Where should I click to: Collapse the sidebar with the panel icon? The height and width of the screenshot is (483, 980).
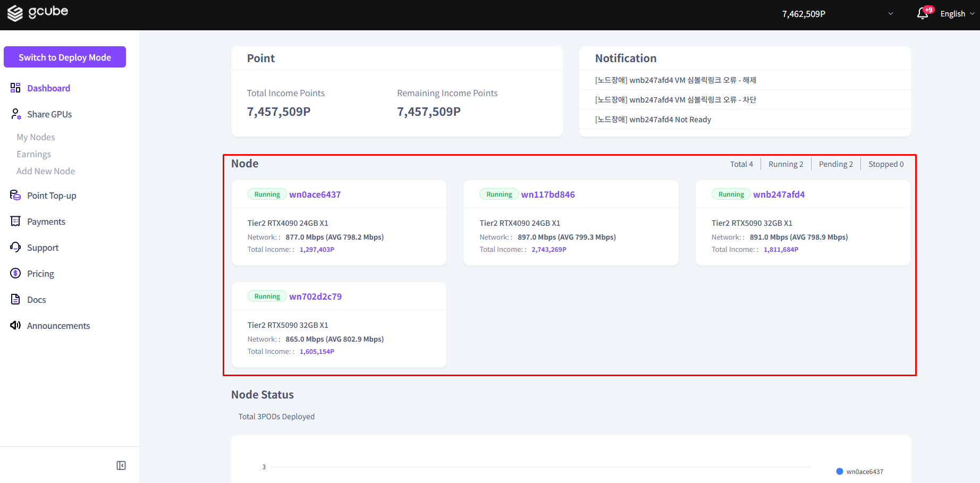[121, 465]
